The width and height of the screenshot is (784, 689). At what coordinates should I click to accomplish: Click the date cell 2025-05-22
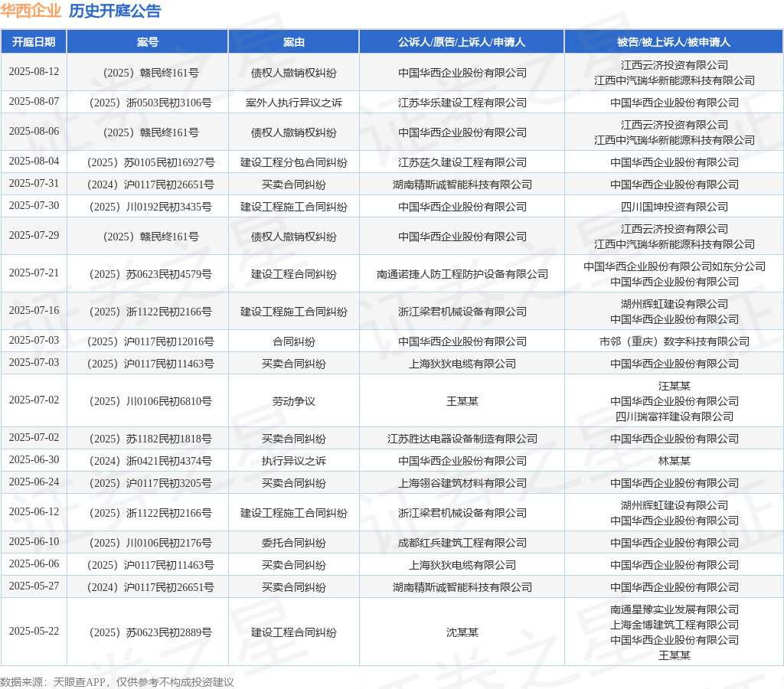[x=34, y=632]
